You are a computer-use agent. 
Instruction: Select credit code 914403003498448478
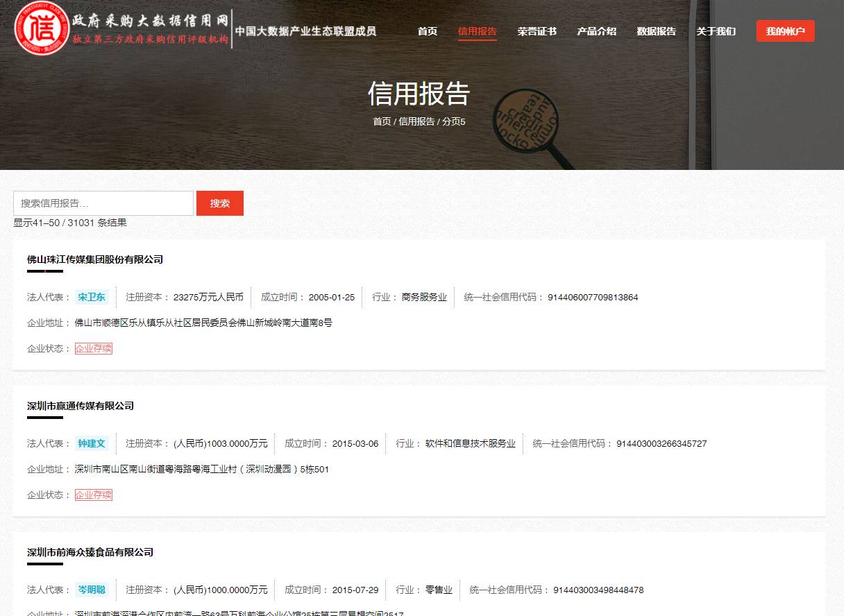tap(598, 590)
